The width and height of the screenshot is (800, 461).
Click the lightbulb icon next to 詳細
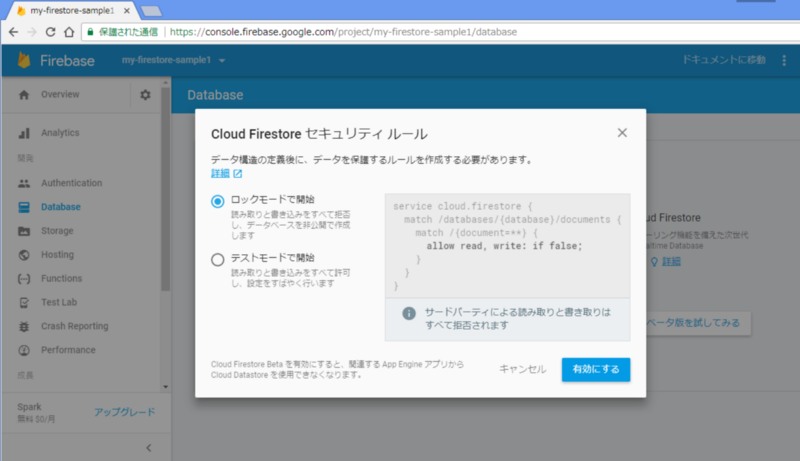click(x=654, y=262)
